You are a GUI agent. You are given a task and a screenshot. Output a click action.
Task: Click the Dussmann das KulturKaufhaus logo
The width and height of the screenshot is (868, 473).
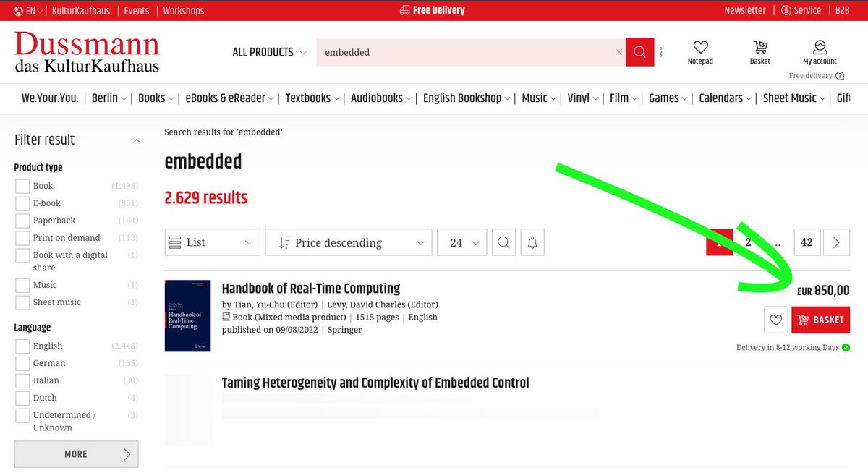[x=87, y=52]
